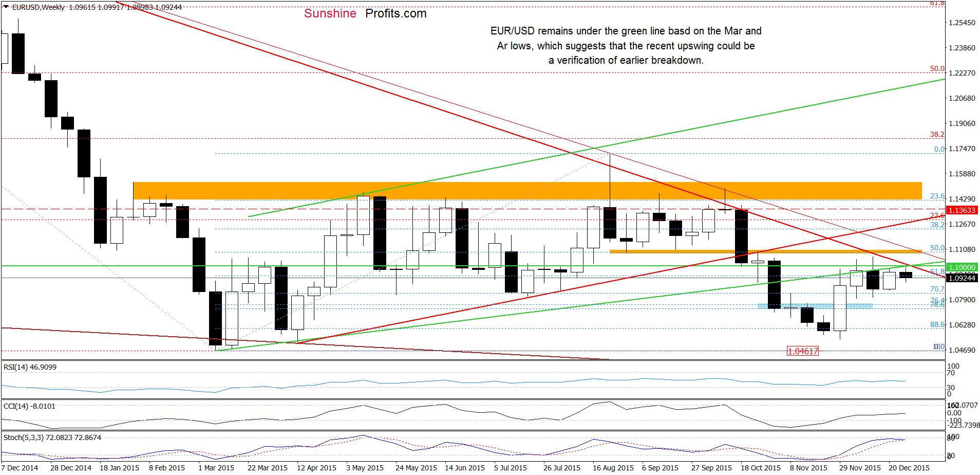Screen dimensions: 980x475
Task: Click the 1.14290 price axis label
Action: coord(962,199)
